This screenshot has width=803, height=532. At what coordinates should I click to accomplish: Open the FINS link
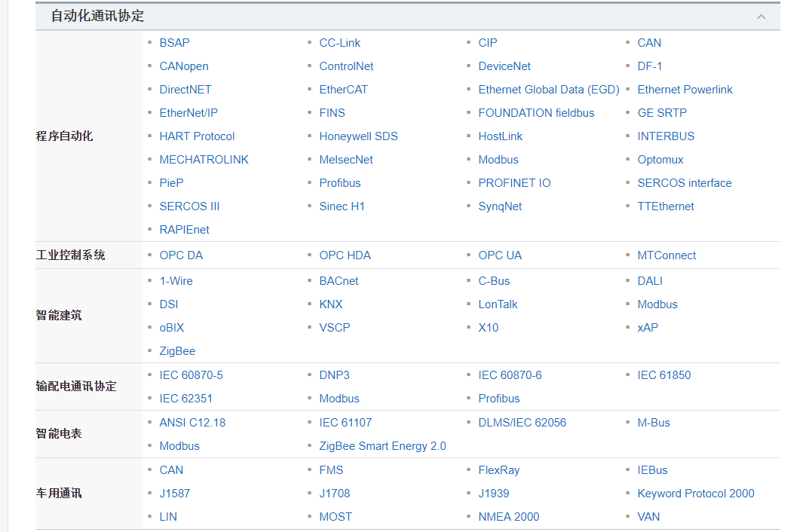(x=332, y=113)
